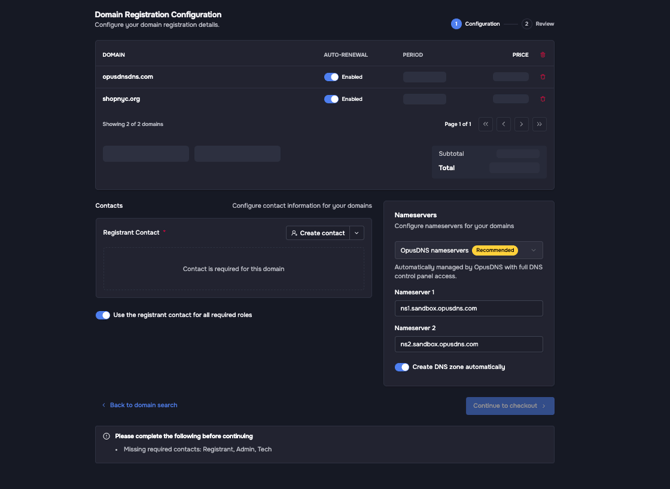
Task: Click the Nameservers heading
Action: coord(415,215)
